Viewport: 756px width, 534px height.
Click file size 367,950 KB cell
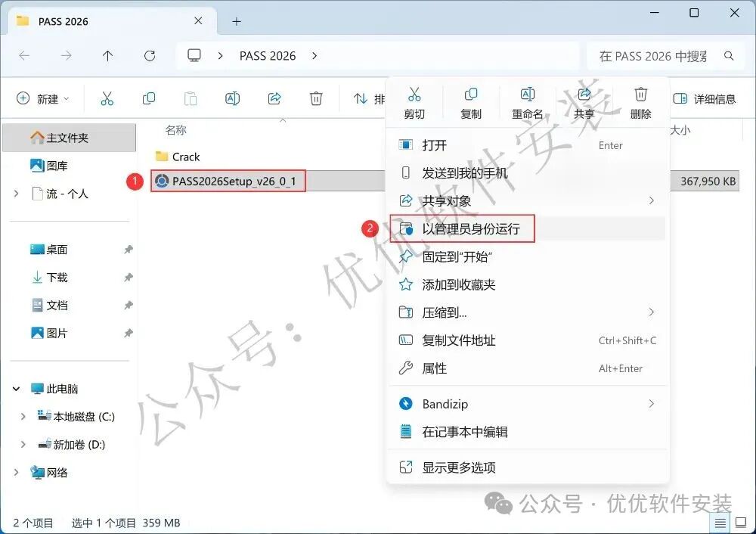coord(708,182)
